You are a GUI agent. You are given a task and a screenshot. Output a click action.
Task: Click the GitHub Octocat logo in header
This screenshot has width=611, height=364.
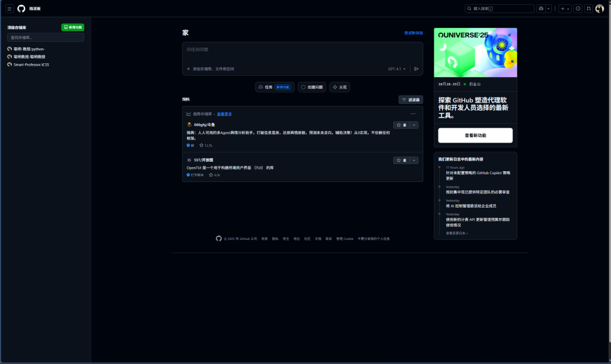pos(21,9)
